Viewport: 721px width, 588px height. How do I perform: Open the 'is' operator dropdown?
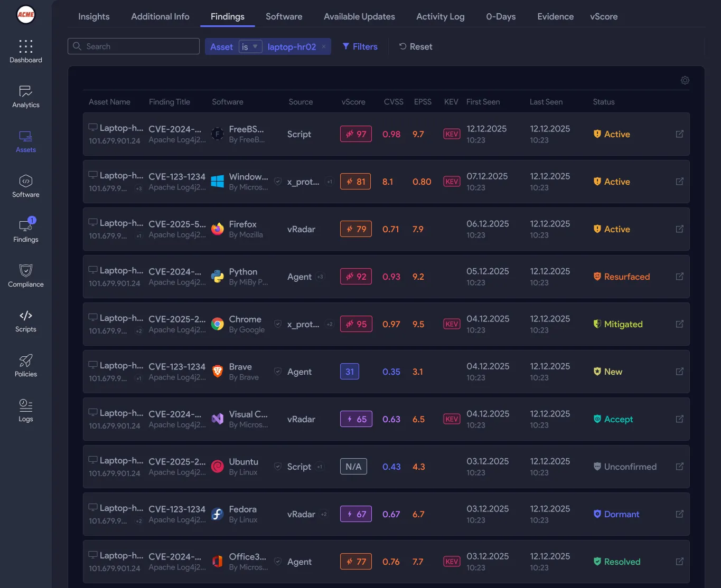coord(250,46)
